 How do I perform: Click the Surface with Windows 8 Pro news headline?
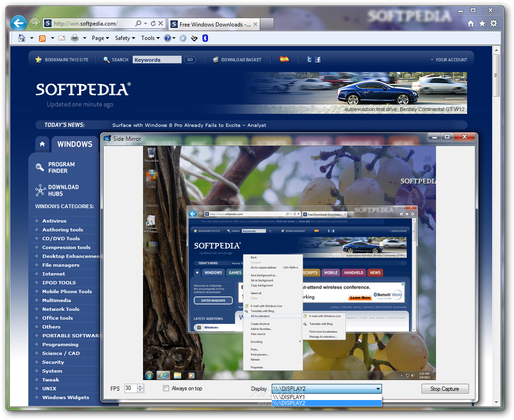click(x=189, y=125)
